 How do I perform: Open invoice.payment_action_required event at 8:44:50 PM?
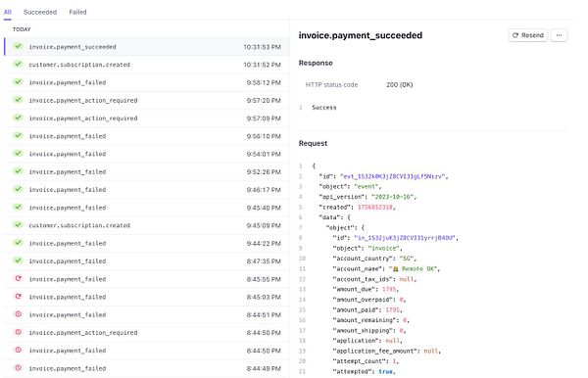click(147, 333)
